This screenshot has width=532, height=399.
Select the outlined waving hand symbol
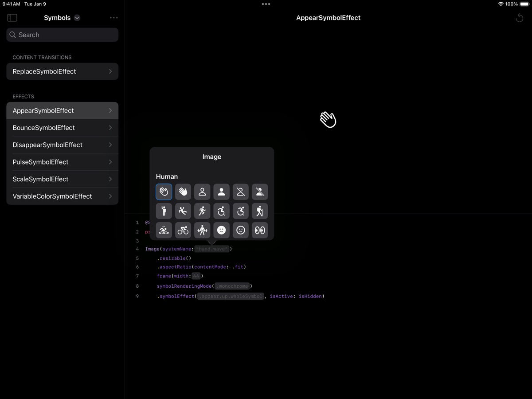point(164,192)
